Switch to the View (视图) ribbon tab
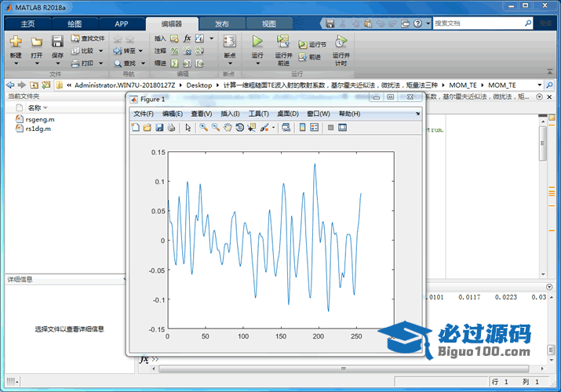 click(268, 24)
